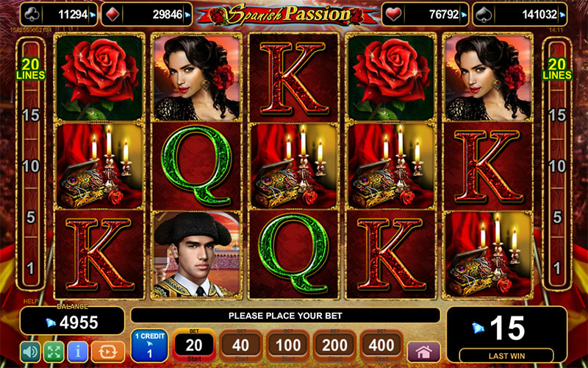Click the matador symbol on the reels
Viewport: 588px width, 368px height.
[197, 254]
